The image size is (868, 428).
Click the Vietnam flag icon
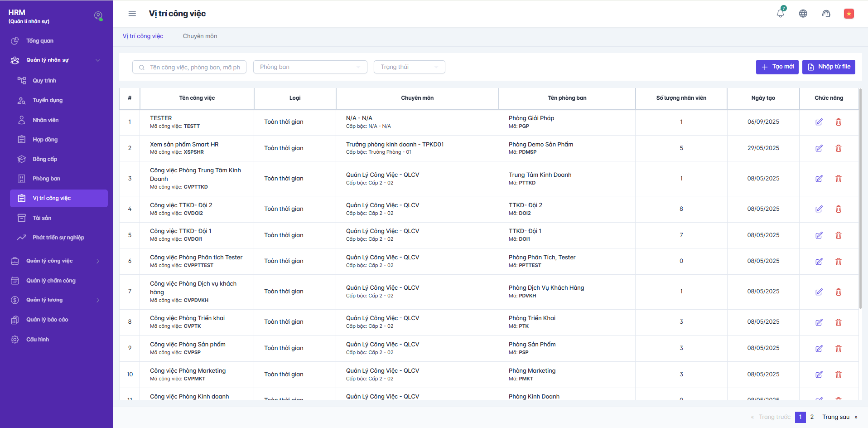click(849, 14)
